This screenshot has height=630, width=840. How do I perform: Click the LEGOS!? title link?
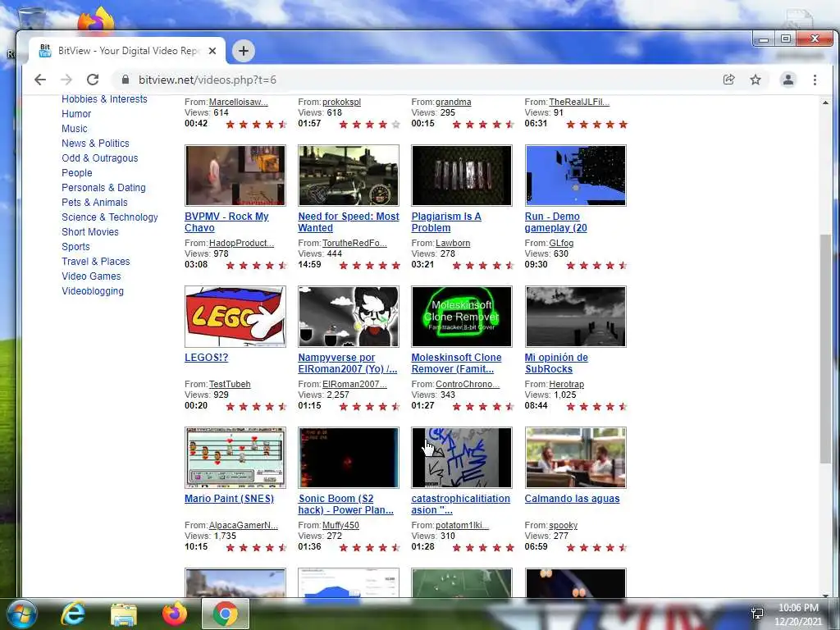pos(206,358)
